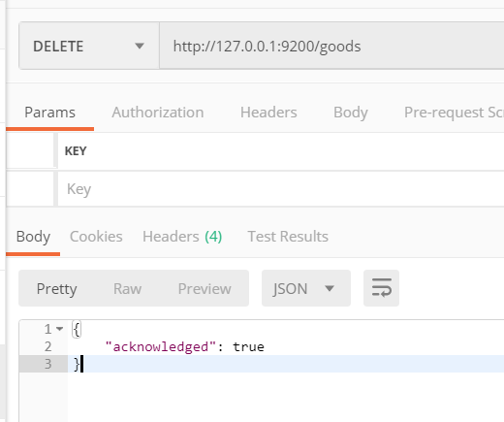Open the Pre-request Script tab
The width and height of the screenshot is (504, 422).
pos(454,113)
